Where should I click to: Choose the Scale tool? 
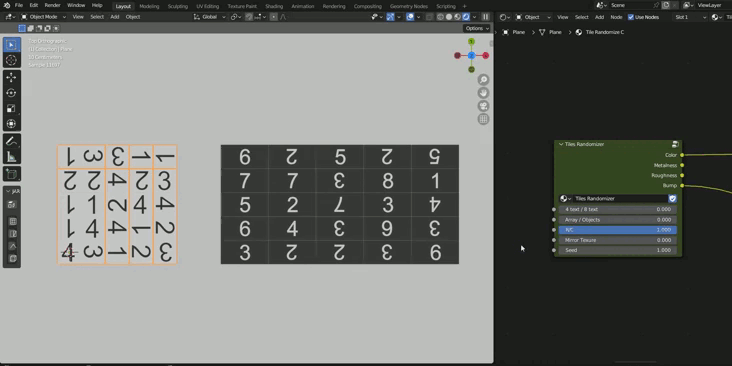[12, 108]
